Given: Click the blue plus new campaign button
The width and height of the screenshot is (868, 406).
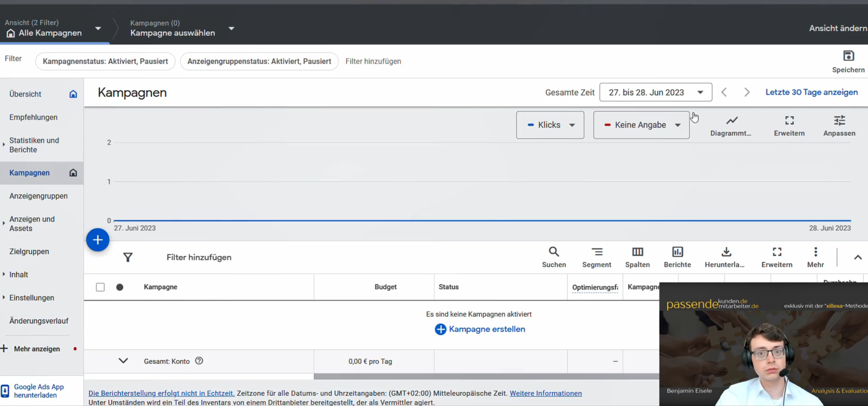Looking at the screenshot, I should click(x=98, y=240).
